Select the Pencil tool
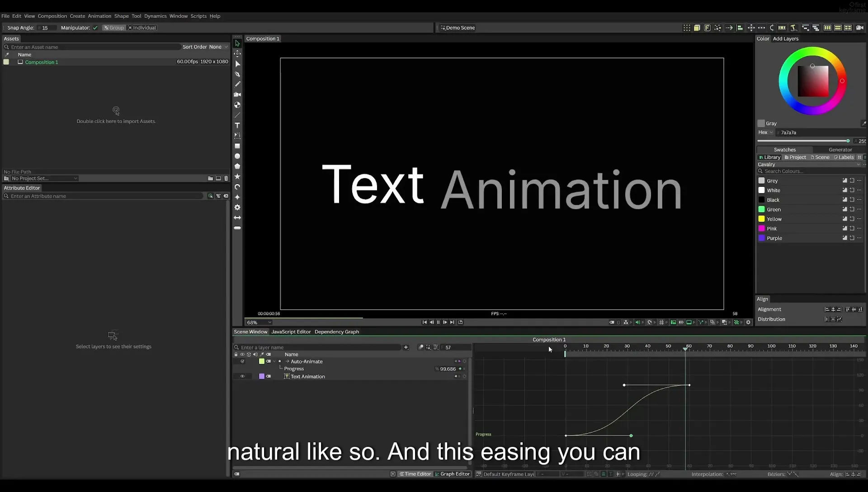The height and width of the screenshot is (492, 868). (237, 84)
